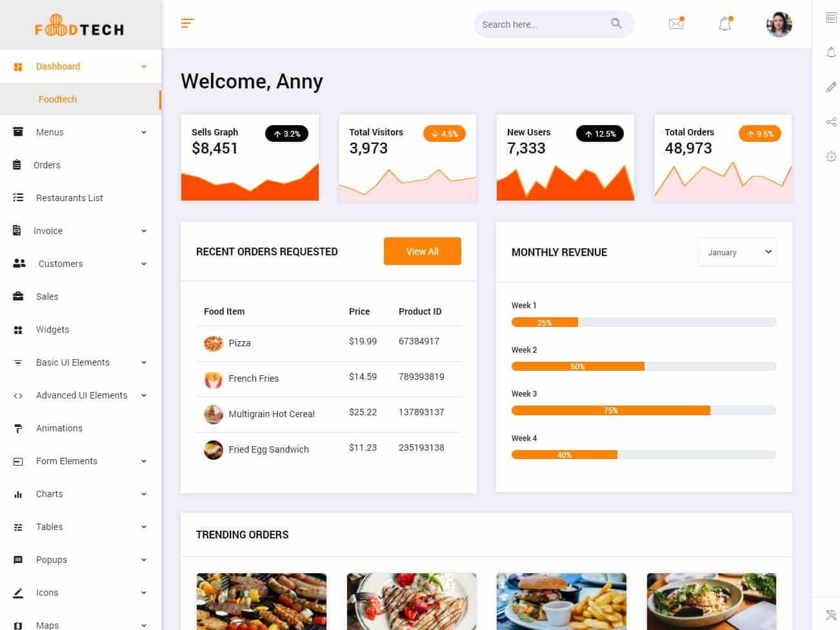Image resolution: width=840 pixels, height=630 pixels.
Task: Click the Charts bar icon in sidebar
Action: (18, 494)
